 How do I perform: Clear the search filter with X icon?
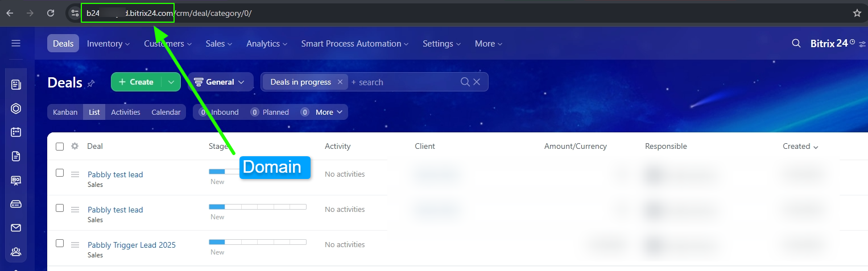tap(477, 82)
